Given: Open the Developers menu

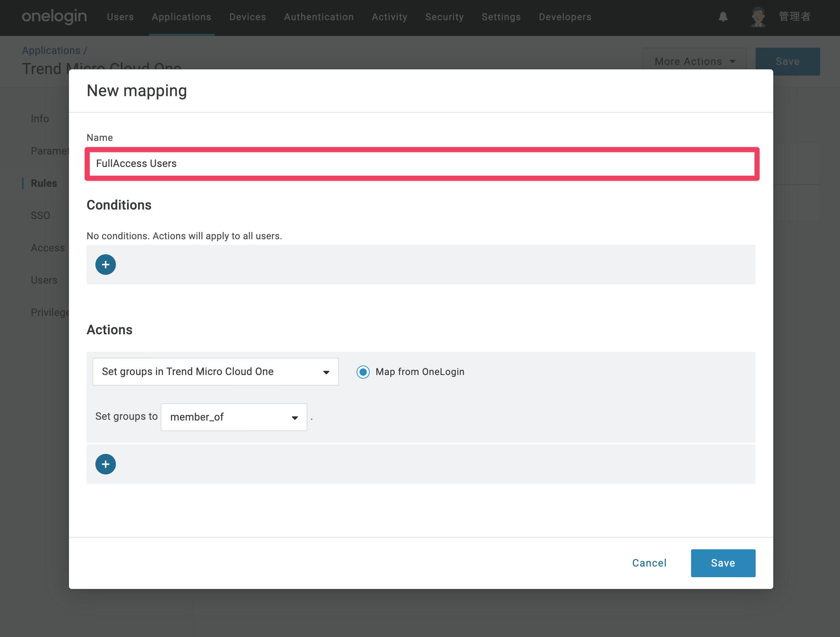Looking at the screenshot, I should [565, 17].
